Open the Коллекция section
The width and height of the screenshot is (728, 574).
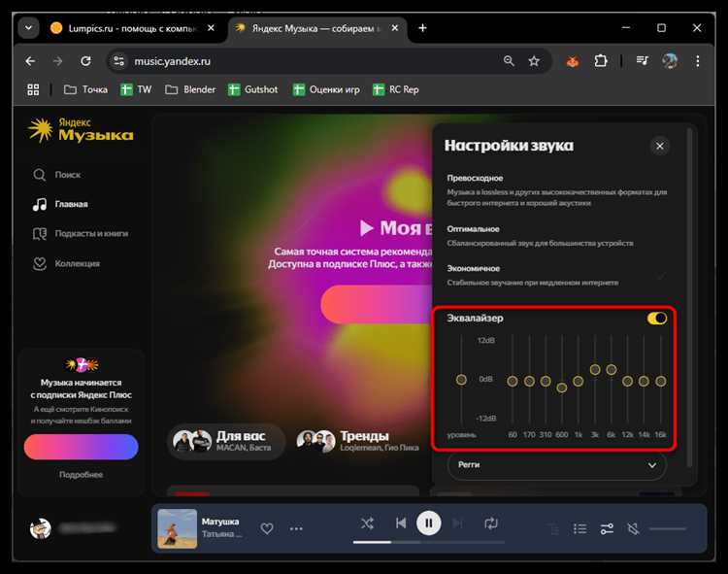(x=66, y=263)
